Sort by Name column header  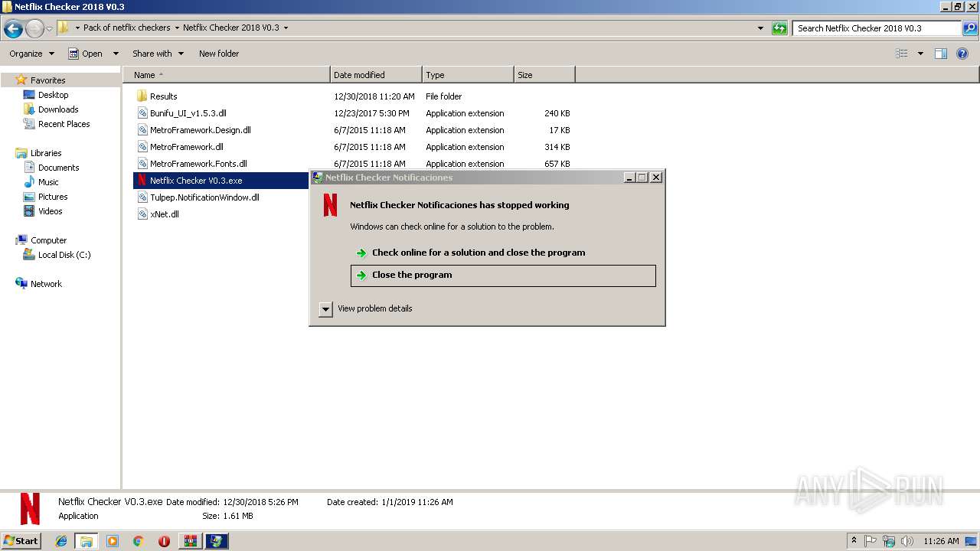[x=227, y=75]
